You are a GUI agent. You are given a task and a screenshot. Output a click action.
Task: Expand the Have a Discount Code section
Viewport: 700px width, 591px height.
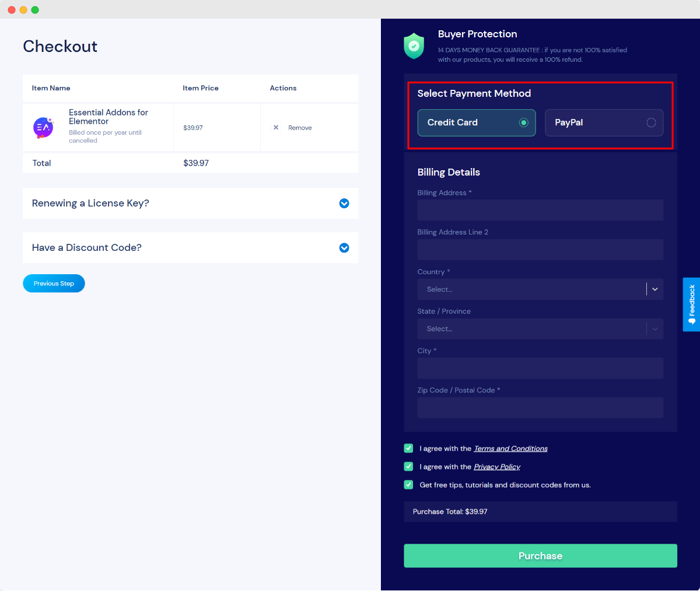tap(344, 247)
